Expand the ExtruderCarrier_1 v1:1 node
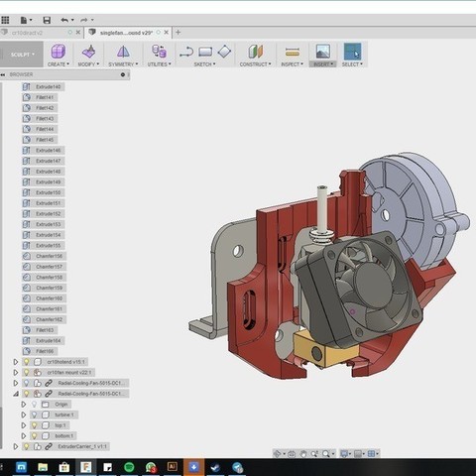This screenshot has width=476, height=476. click(16, 446)
